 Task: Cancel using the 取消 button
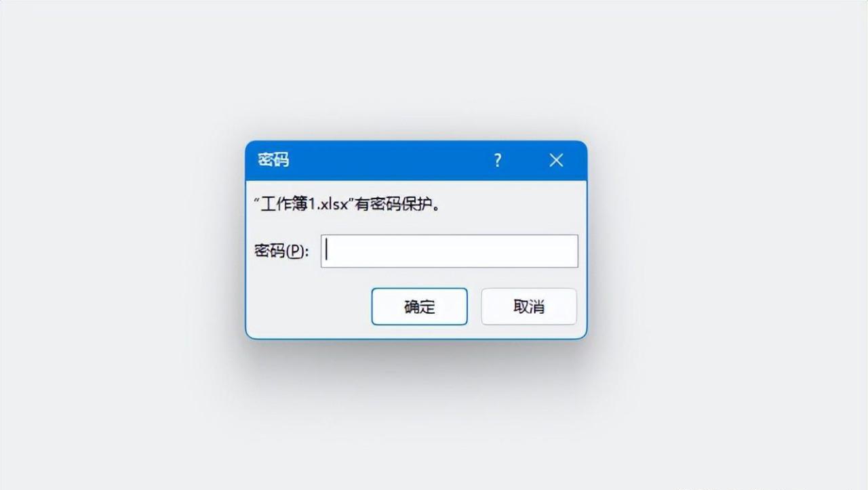pos(529,306)
